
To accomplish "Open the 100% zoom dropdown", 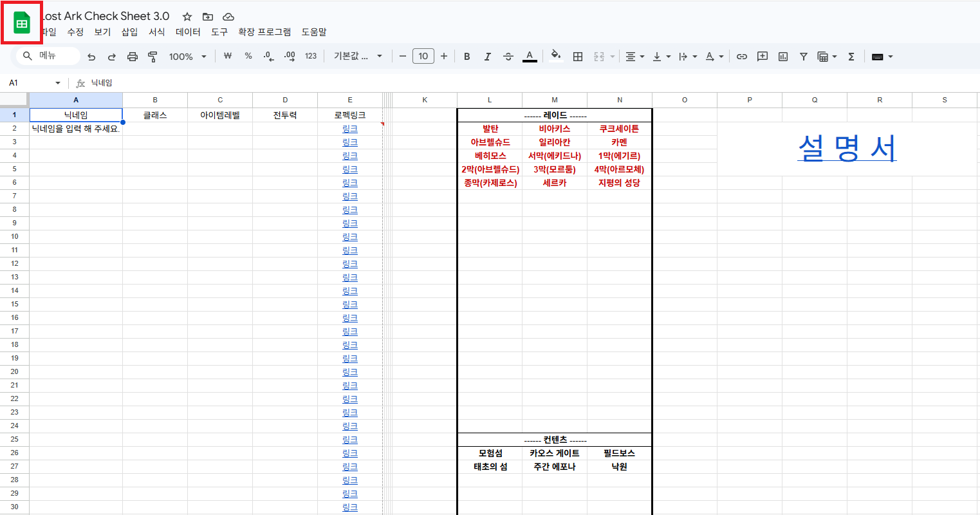I will click(x=188, y=57).
